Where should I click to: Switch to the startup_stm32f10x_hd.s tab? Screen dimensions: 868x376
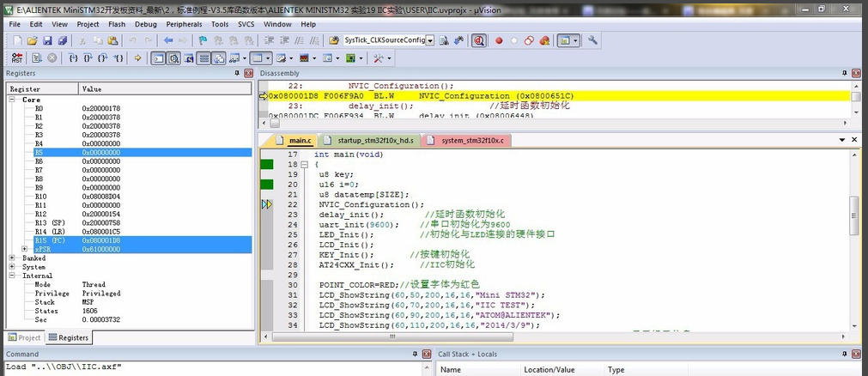tap(371, 141)
